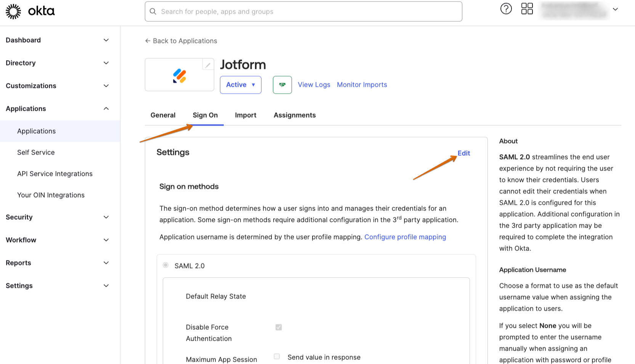Open the apps grid icon
635x364 pixels.
(527, 9)
